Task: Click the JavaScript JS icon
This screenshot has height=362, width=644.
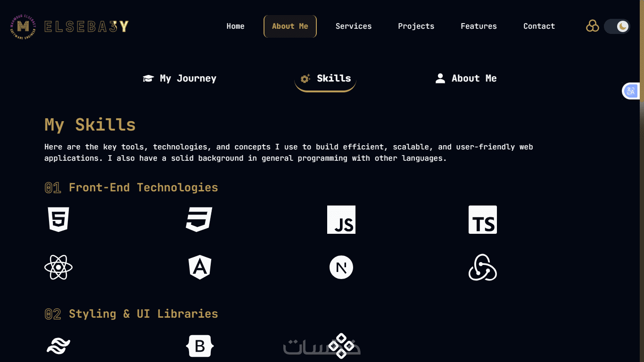Action: [x=341, y=220]
